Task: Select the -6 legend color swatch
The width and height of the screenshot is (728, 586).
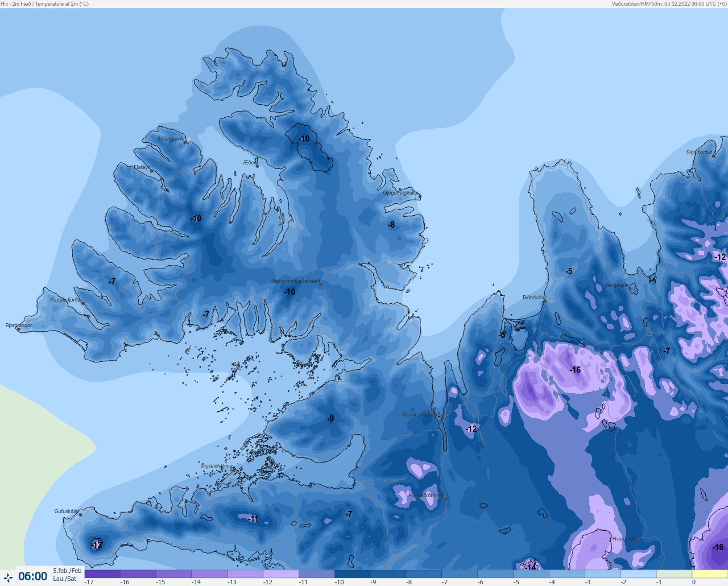Action: (x=495, y=574)
